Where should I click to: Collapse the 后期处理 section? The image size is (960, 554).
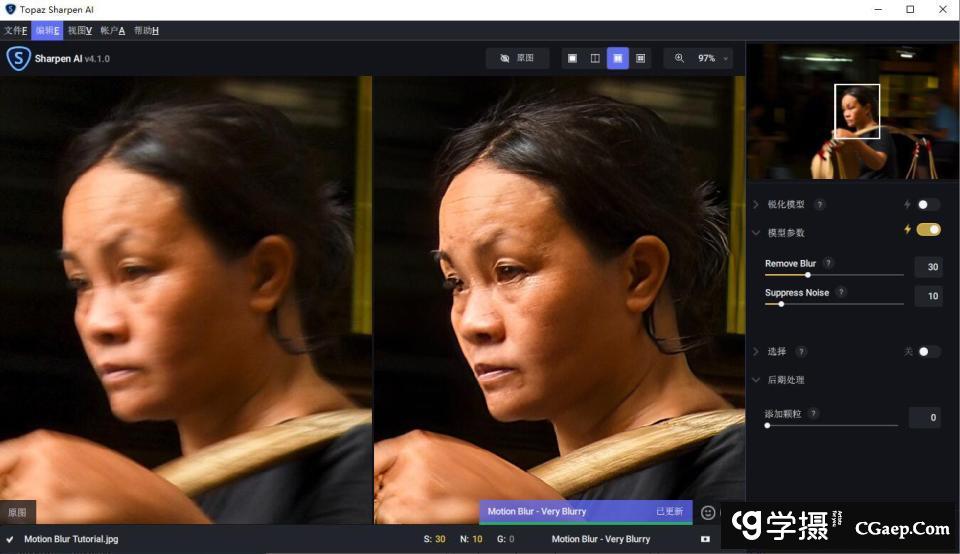pos(756,380)
